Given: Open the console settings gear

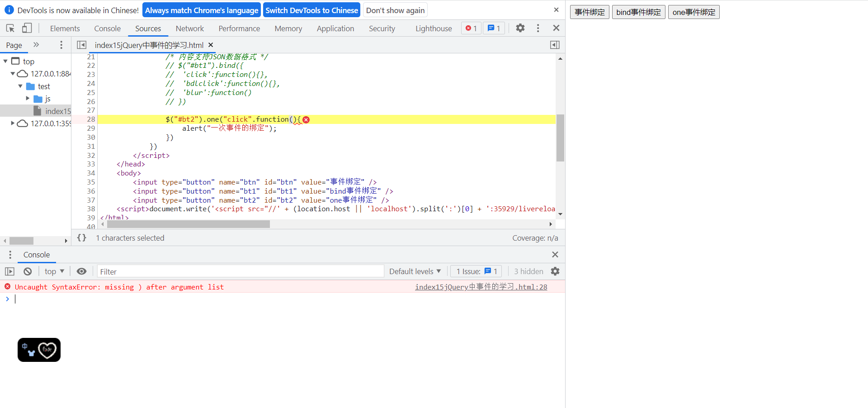Looking at the screenshot, I should tap(555, 271).
